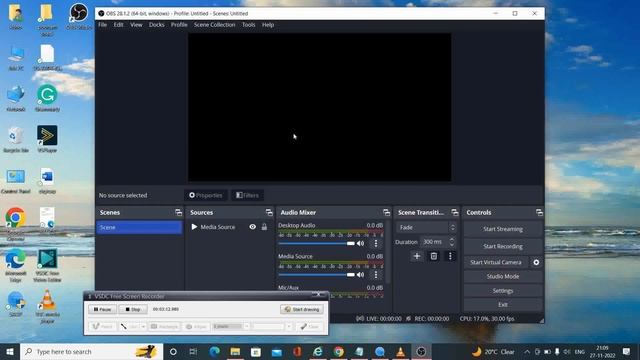The width and height of the screenshot is (640, 360).
Task: Mute Desktop Audio speaker icon
Action: click(x=360, y=243)
